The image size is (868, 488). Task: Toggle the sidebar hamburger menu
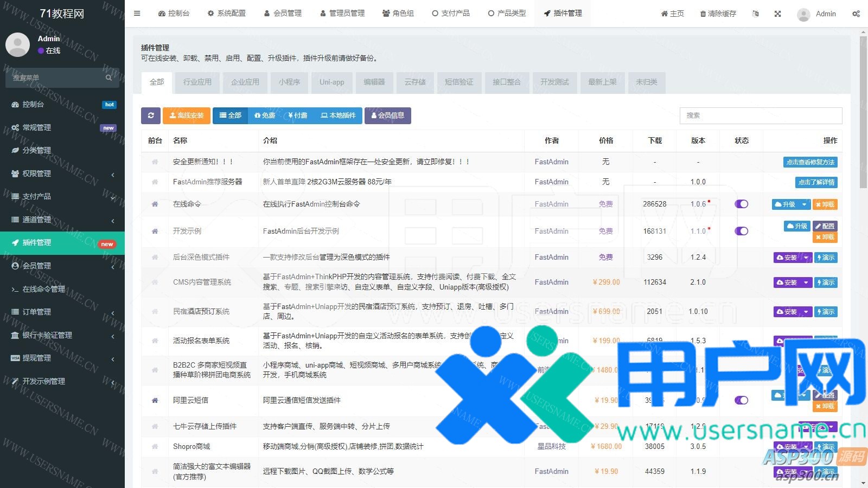(137, 14)
